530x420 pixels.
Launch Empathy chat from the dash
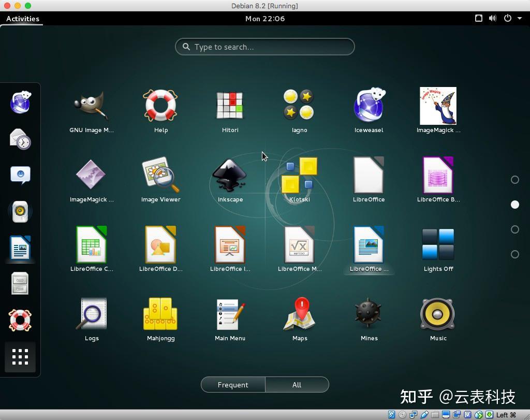pos(20,175)
